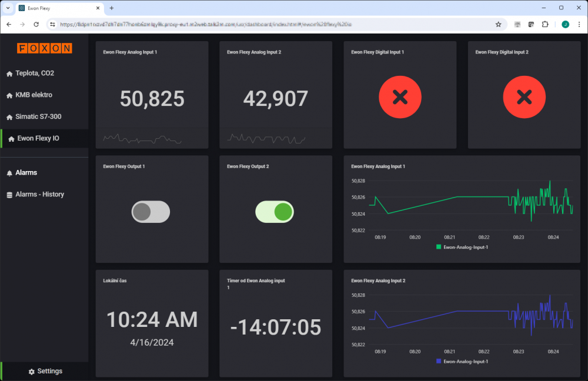Click the sparkline under 50,825

coord(142,139)
